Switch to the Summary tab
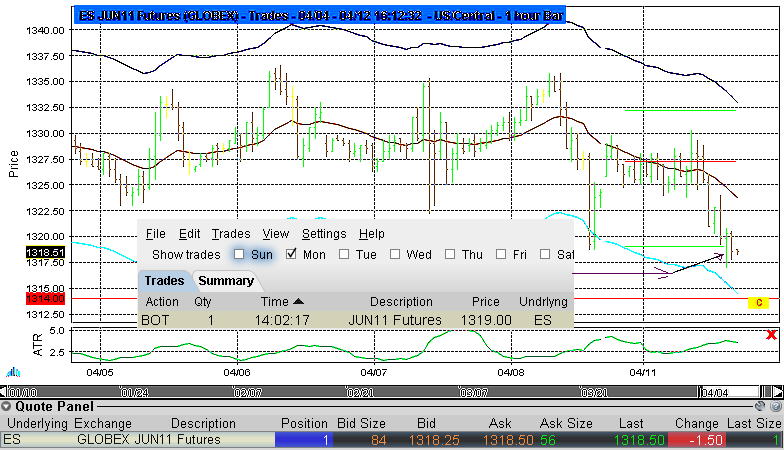 (226, 280)
